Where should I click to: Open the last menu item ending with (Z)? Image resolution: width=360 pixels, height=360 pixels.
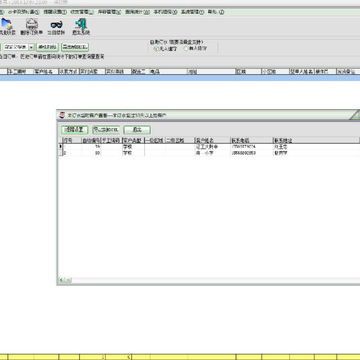pos(216,12)
